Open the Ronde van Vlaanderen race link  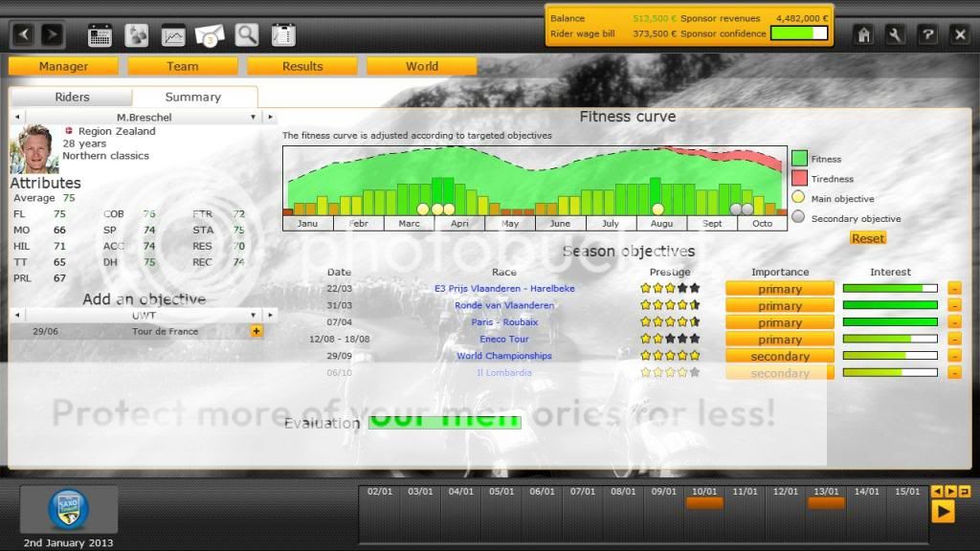pos(504,305)
